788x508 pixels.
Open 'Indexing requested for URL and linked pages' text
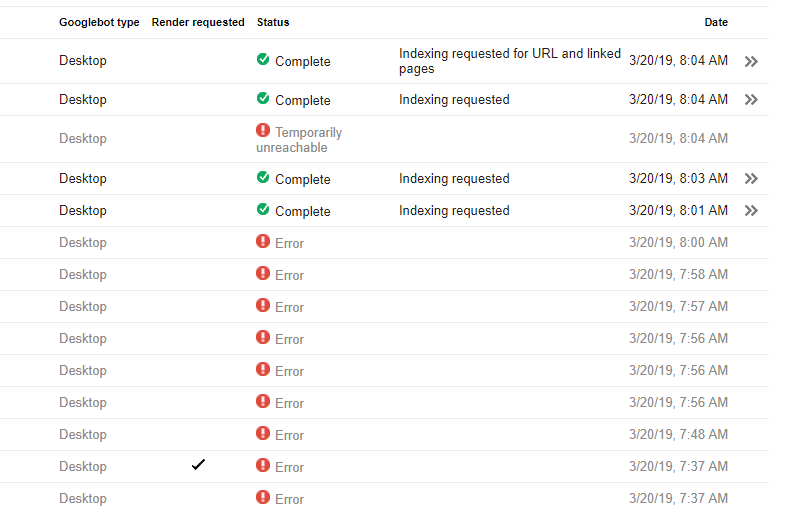509,61
